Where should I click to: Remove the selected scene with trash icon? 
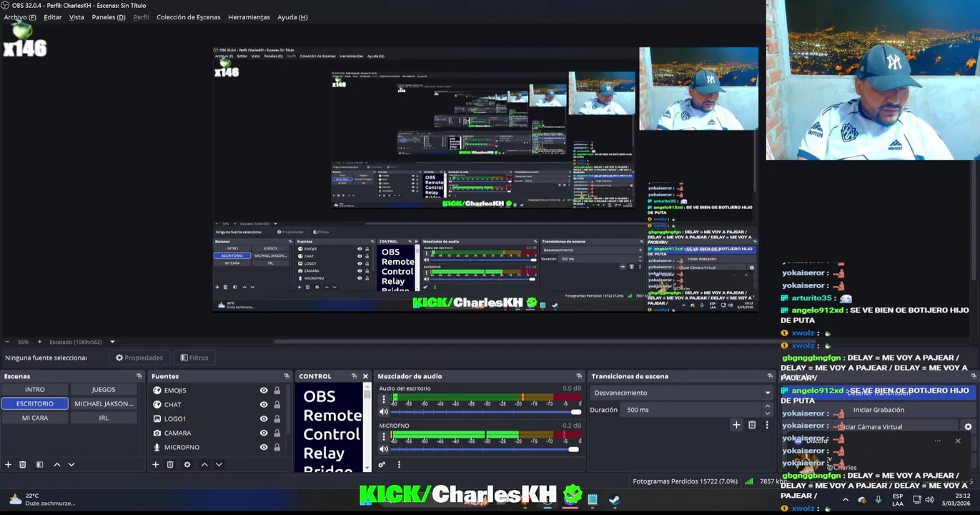[23, 464]
